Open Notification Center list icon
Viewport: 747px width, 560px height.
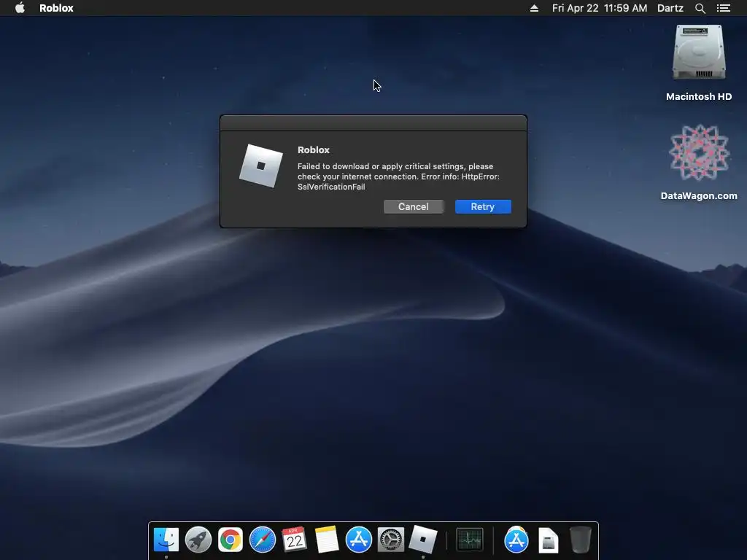tap(723, 8)
